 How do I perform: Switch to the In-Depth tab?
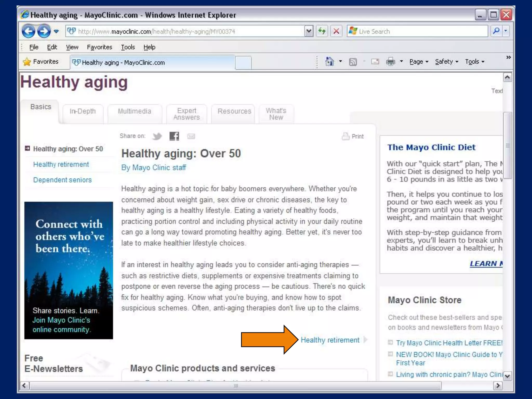click(x=83, y=111)
